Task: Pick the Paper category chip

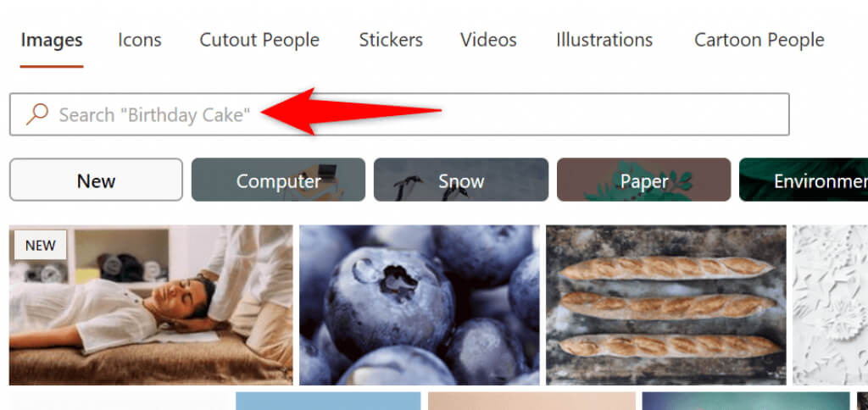Action: click(x=644, y=180)
